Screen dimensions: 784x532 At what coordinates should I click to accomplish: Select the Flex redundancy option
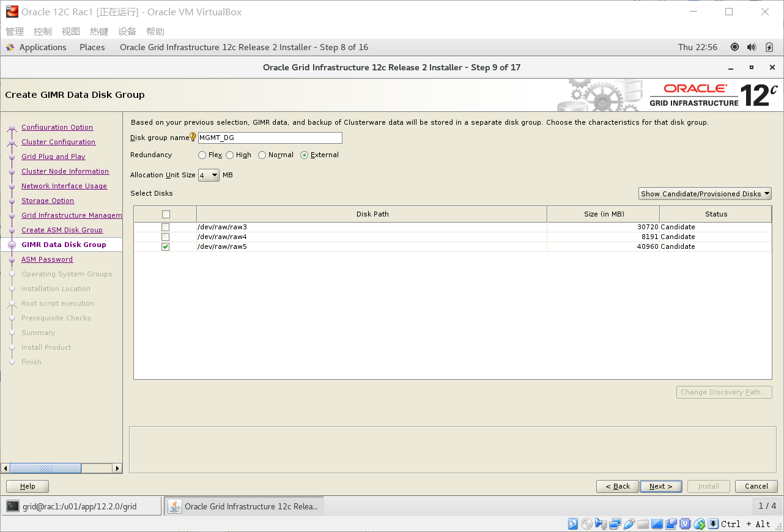click(x=202, y=155)
